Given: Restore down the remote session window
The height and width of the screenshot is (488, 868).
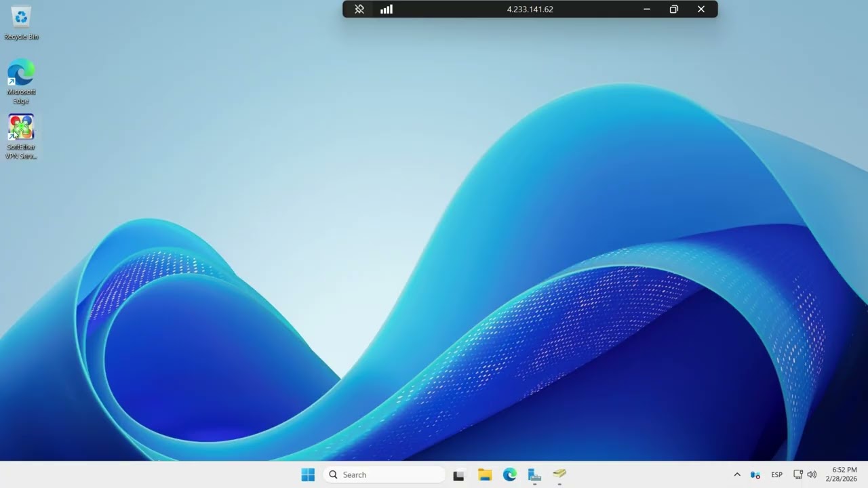Looking at the screenshot, I should (x=674, y=9).
